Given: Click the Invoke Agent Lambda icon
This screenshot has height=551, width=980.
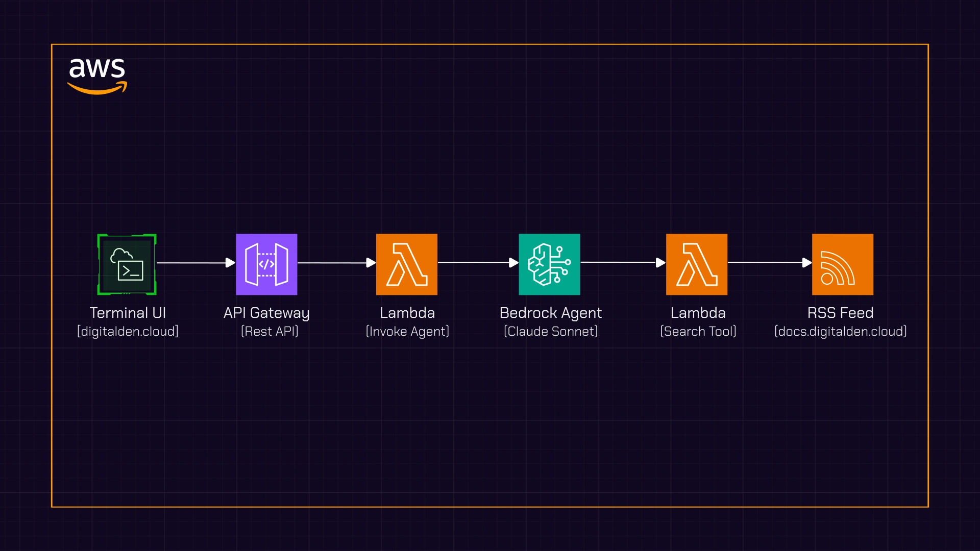Looking at the screenshot, I should coord(407,264).
